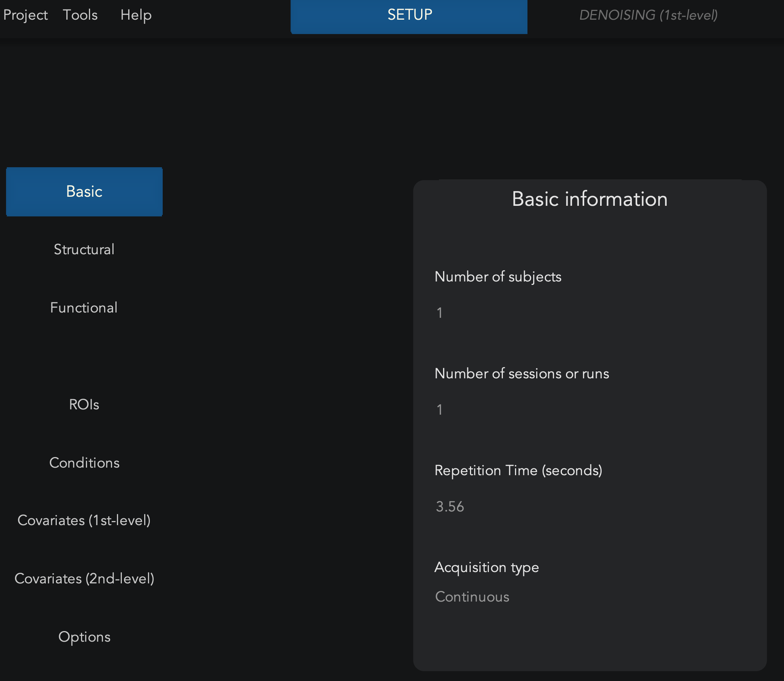Click the Acquisition type label

(487, 567)
